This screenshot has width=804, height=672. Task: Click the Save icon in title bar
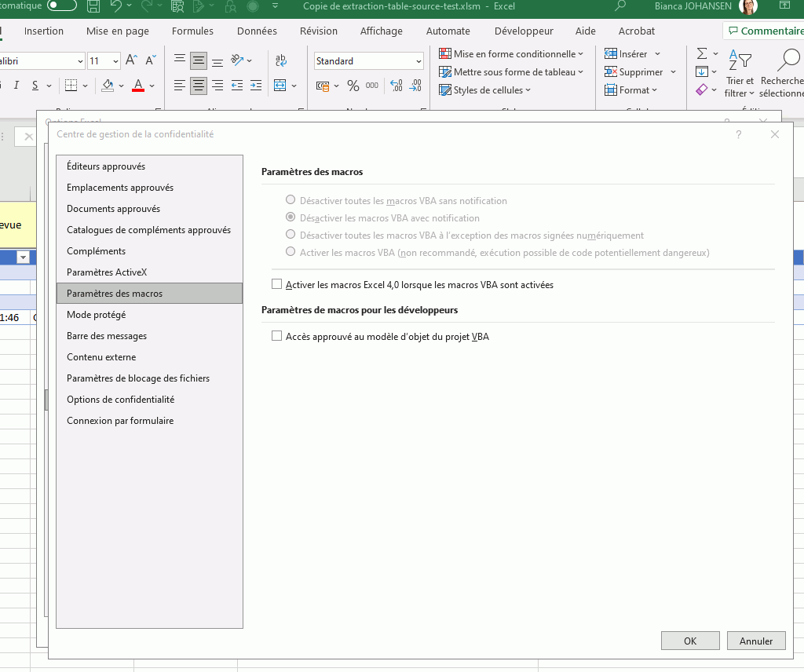point(93,7)
